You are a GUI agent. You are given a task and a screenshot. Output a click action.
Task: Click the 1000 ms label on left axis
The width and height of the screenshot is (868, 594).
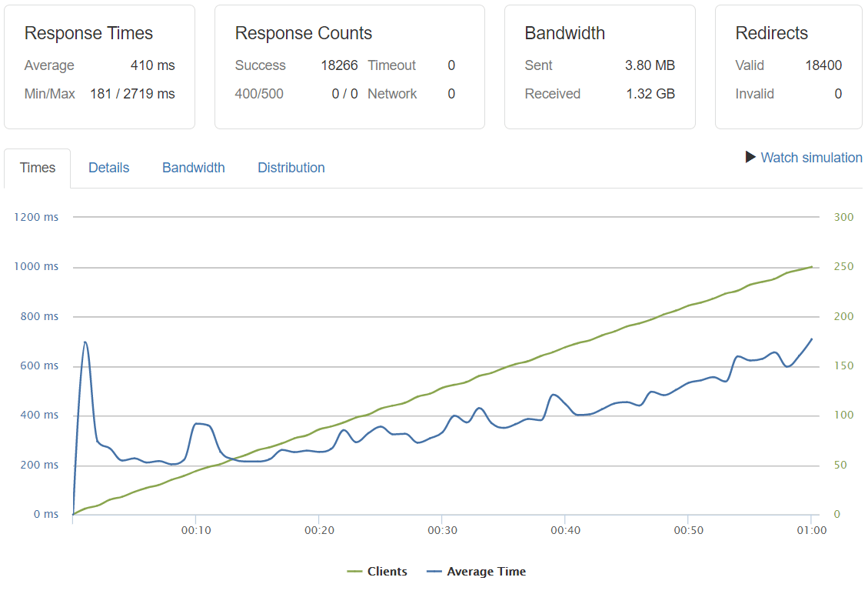[x=36, y=266]
